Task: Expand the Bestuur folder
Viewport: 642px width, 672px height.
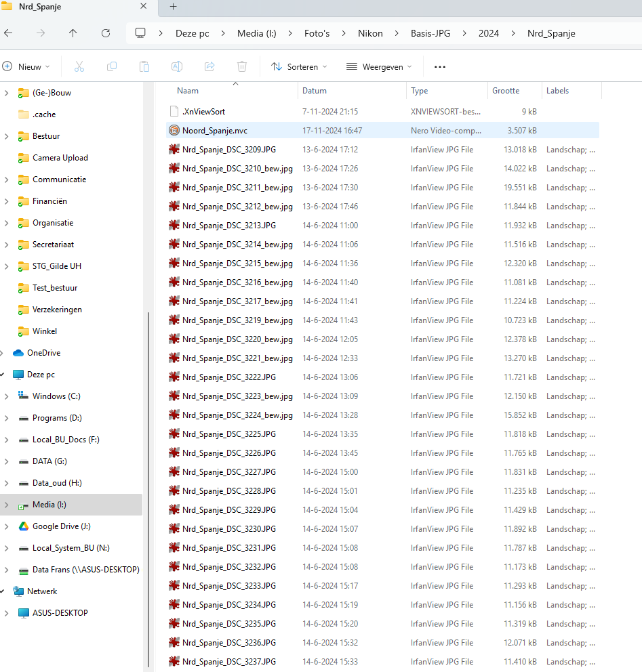Action: (6, 136)
